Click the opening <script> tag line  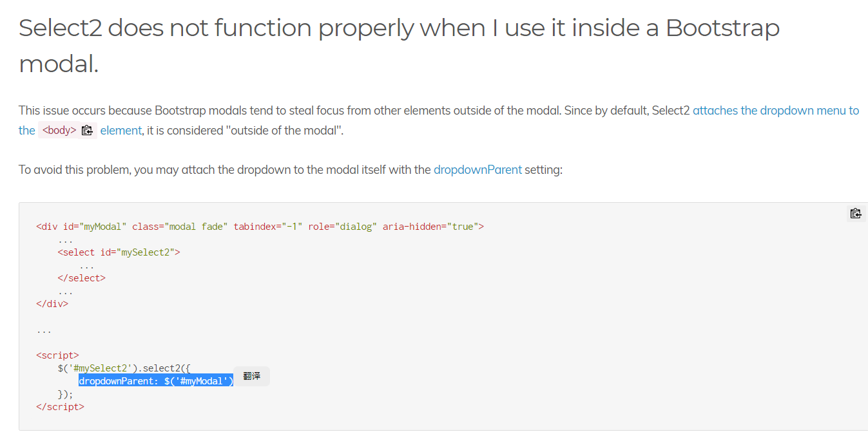(57, 355)
